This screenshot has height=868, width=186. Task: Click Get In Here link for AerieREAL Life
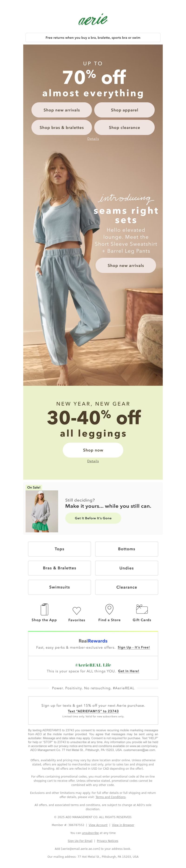coord(129,671)
